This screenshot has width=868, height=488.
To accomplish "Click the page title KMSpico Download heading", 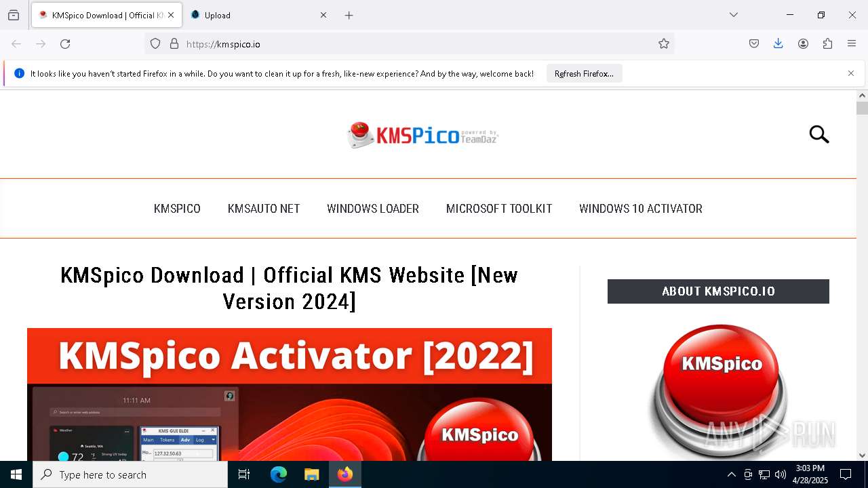I will [x=290, y=288].
